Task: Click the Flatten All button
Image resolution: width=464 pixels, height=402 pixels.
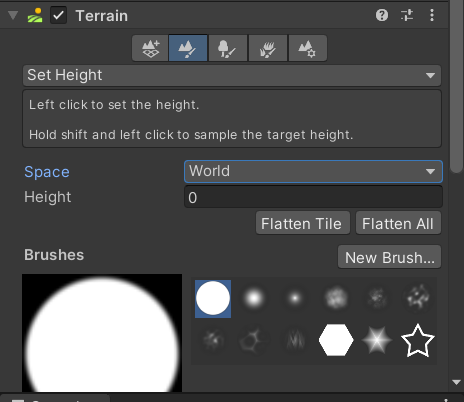Action: [x=398, y=223]
